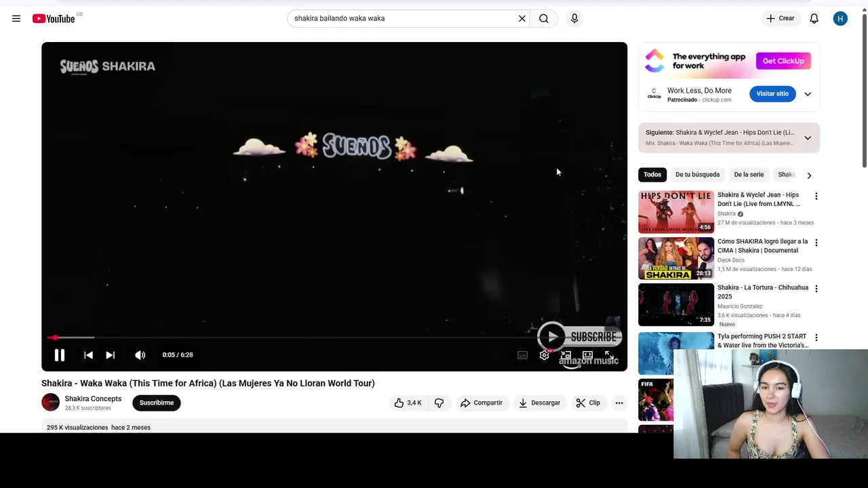Image resolution: width=868 pixels, height=488 pixels.
Task: Open notifications bell
Action: (x=814, y=18)
